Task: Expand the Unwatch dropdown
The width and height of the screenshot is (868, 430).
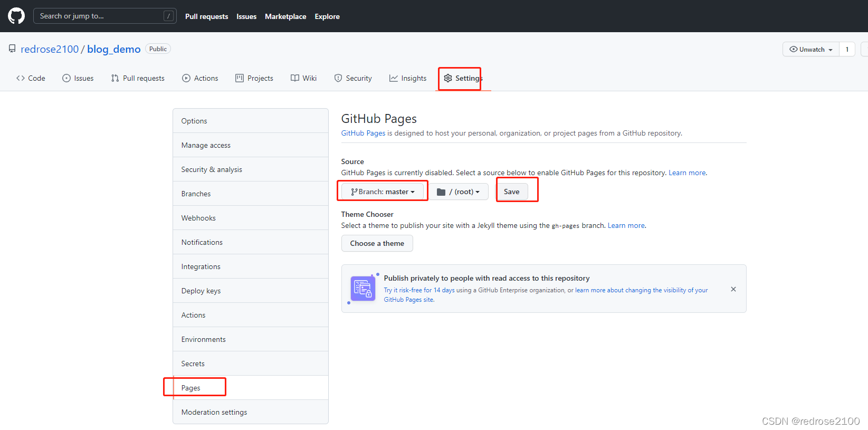Action: tap(811, 49)
